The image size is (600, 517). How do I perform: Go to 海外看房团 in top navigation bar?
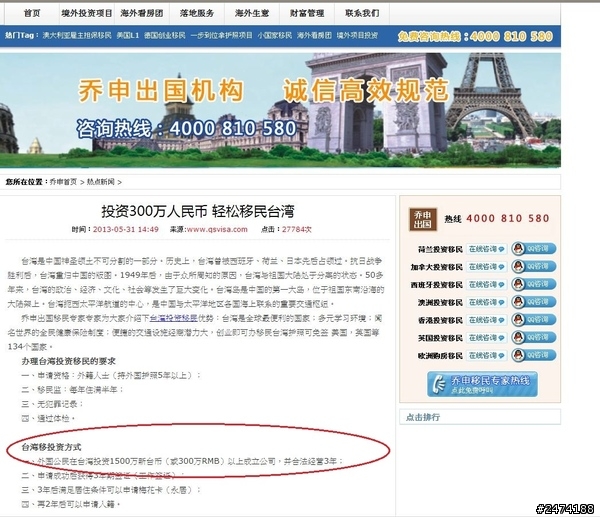tap(142, 13)
